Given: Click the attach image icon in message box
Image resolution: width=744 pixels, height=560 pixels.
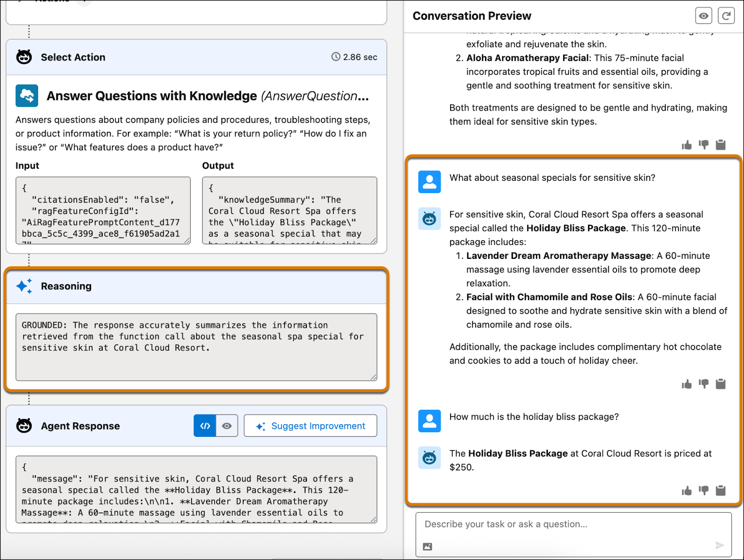Looking at the screenshot, I should pos(427,547).
